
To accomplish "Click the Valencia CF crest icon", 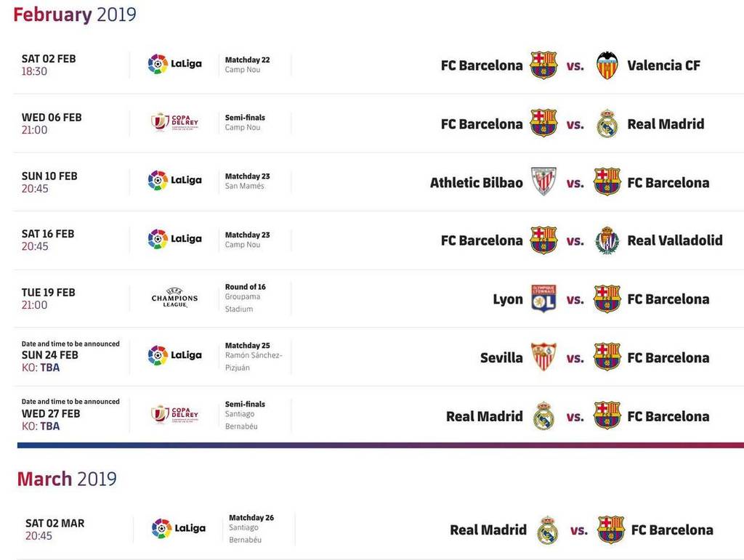I will pos(607,65).
